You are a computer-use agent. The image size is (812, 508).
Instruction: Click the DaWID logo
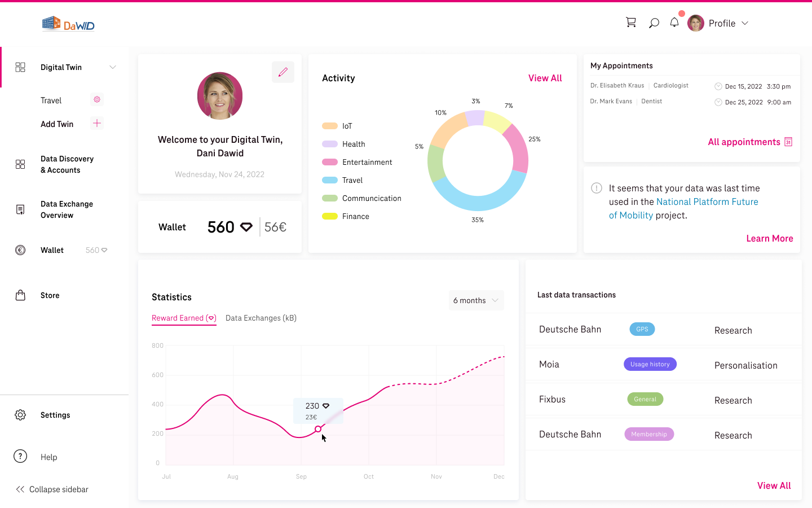[x=68, y=24]
